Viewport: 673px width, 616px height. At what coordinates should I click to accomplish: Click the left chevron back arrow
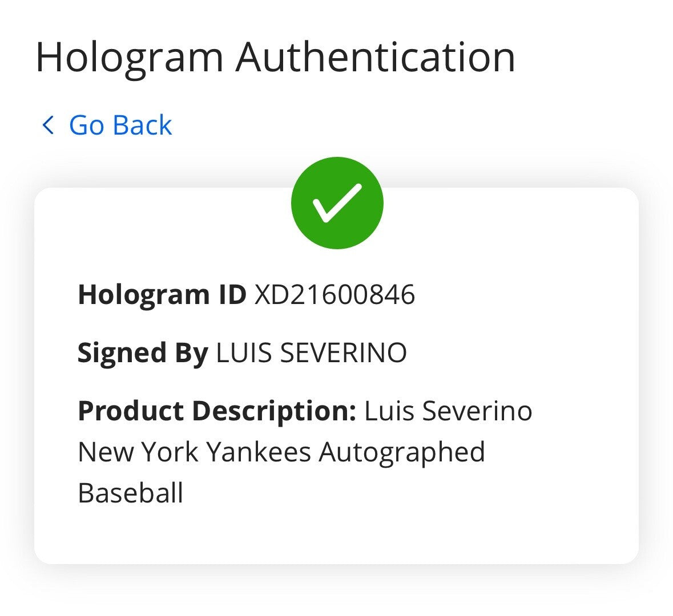48,125
